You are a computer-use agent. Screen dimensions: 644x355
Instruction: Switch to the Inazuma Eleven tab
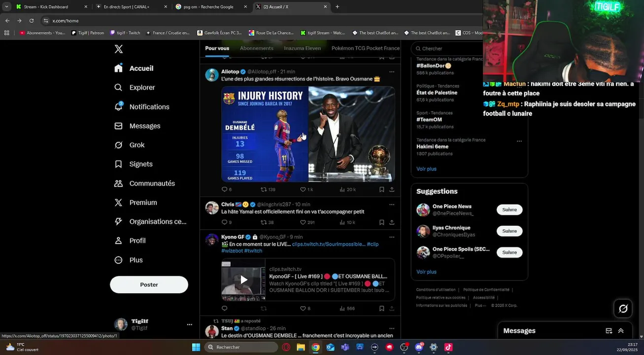pos(303,48)
